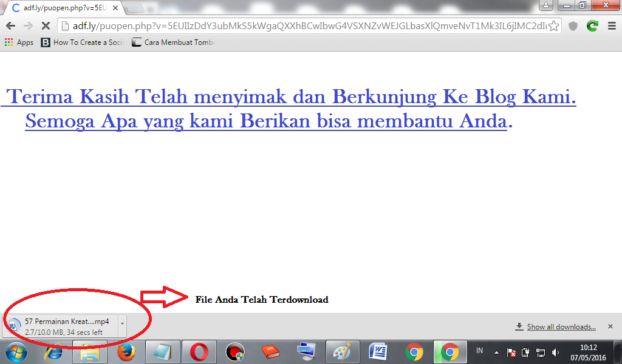This screenshot has height=364, width=622.
Task: Click the Stop loading X icon
Action: [46, 27]
